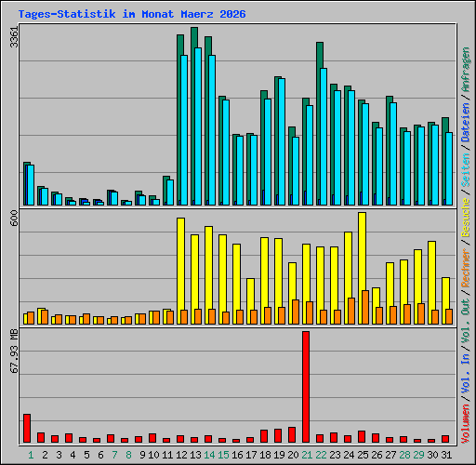476x465 pixels.
Task: Select the day 31 label on the x-axis
Action: point(446,455)
